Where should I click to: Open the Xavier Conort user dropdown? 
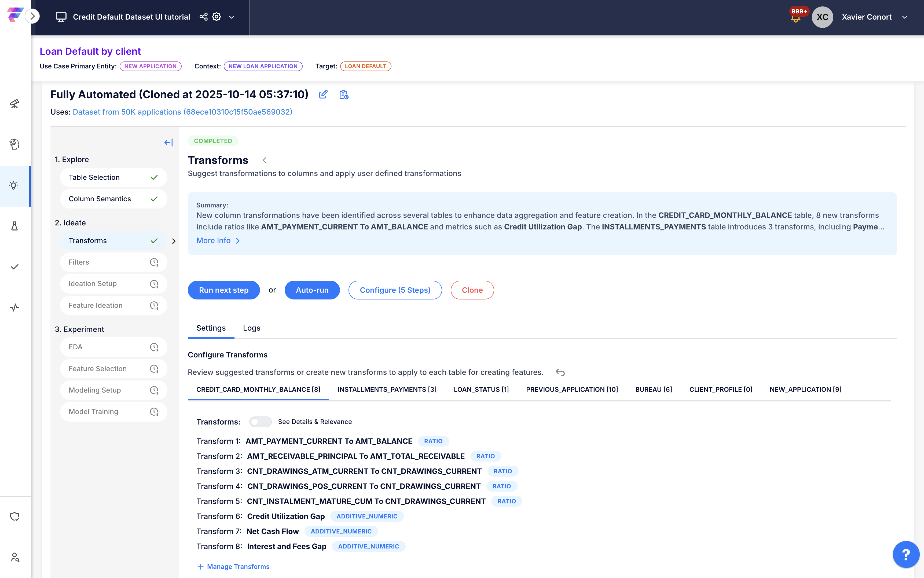904,17
